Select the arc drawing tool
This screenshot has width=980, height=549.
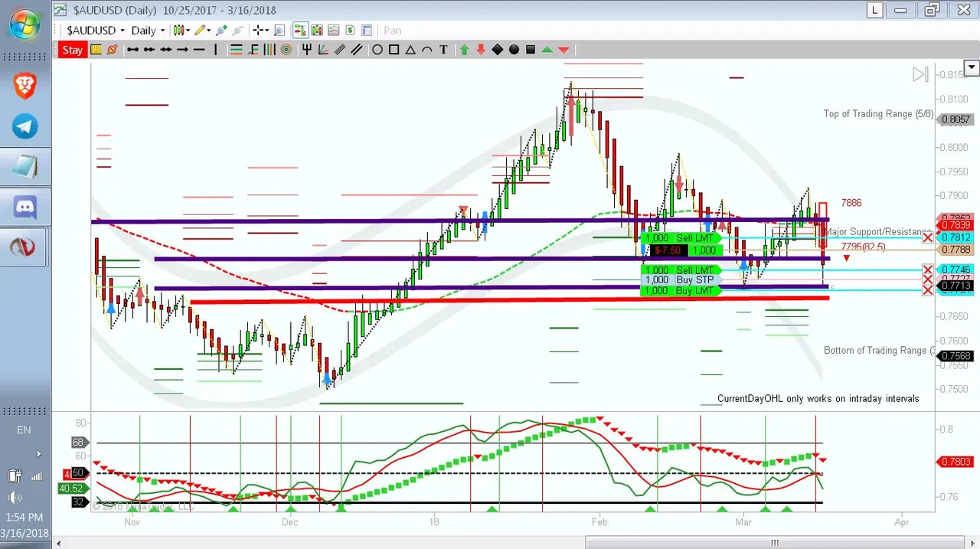[x=427, y=50]
